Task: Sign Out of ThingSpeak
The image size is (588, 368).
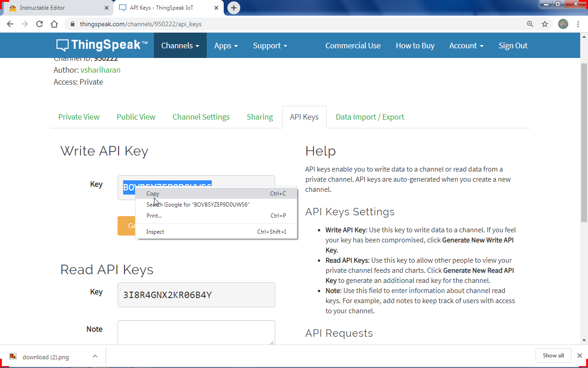Action: click(513, 46)
